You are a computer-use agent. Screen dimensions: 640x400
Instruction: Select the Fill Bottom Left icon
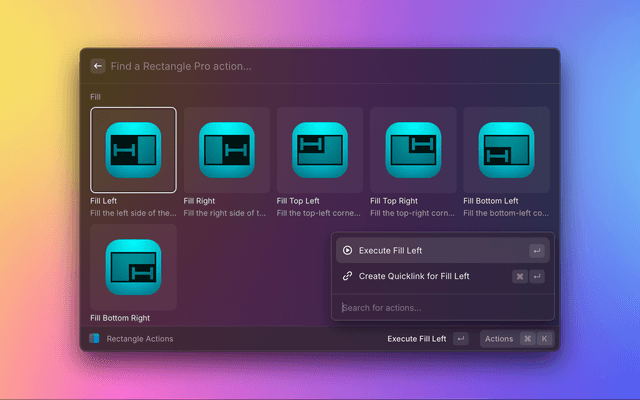tap(506, 150)
